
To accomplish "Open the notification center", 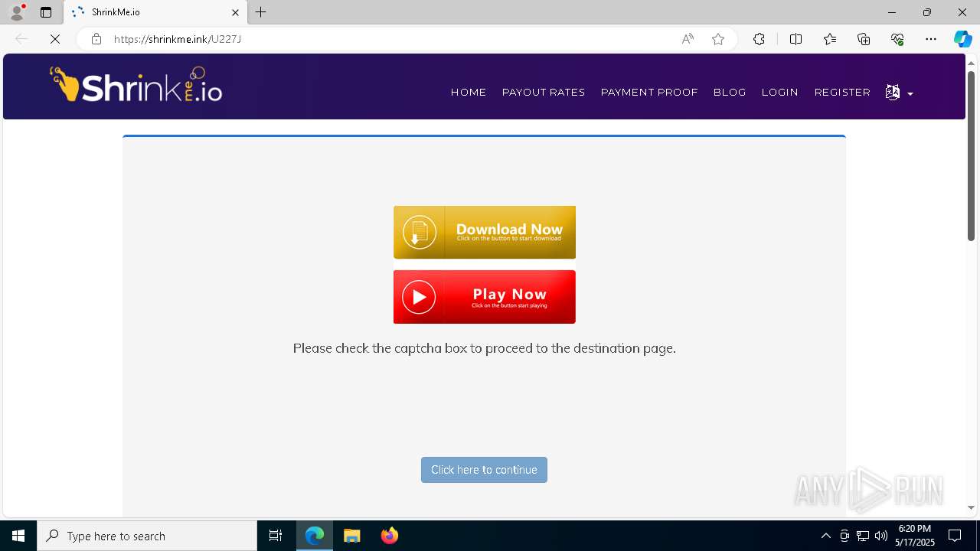I will click(955, 536).
